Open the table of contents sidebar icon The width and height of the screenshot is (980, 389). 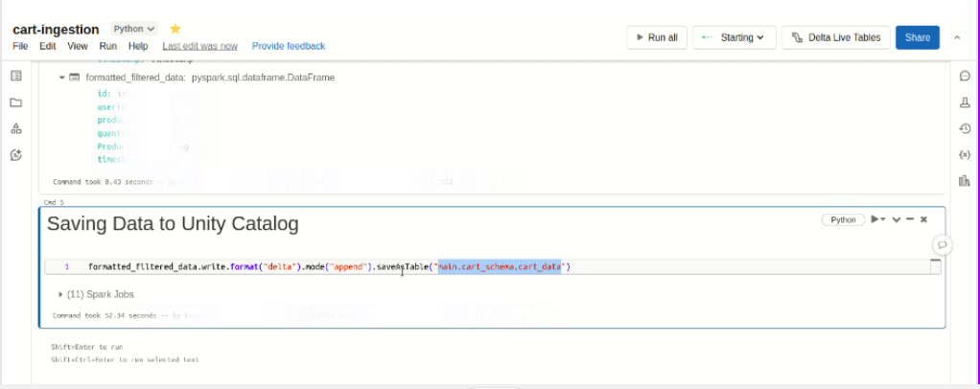tap(16, 77)
